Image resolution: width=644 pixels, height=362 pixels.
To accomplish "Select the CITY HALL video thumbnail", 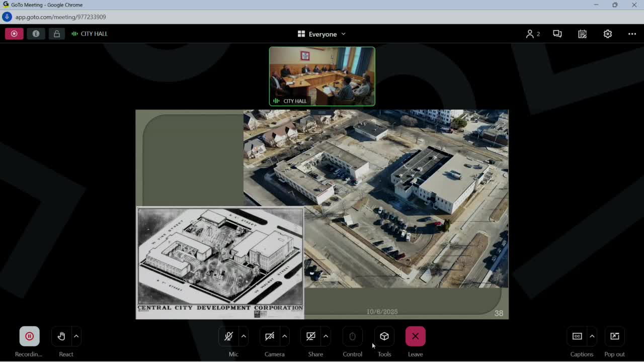I will coord(322,76).
